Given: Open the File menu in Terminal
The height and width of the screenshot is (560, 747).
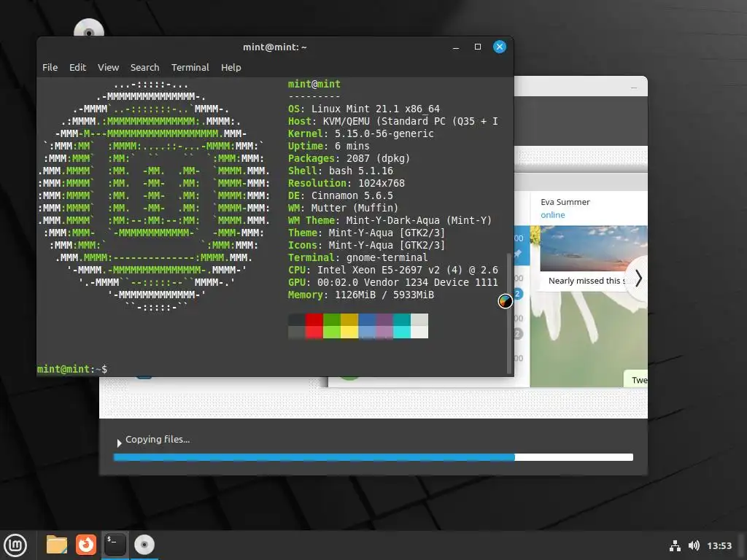Looking at the screenshot, I should coord(50,68).
